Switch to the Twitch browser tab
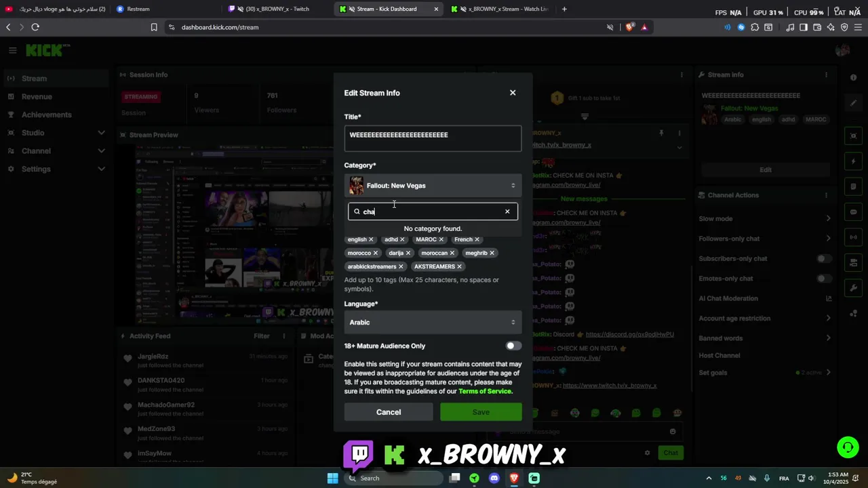Screen dimensions: 868x488 [277, 9]
